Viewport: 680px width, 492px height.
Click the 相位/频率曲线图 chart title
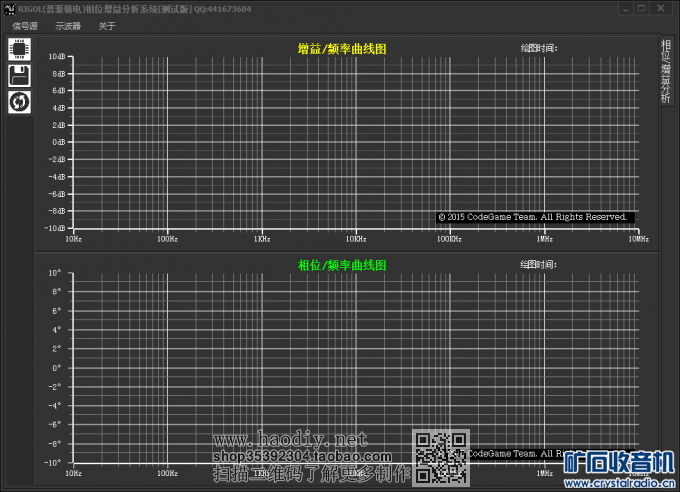(342, 265)
